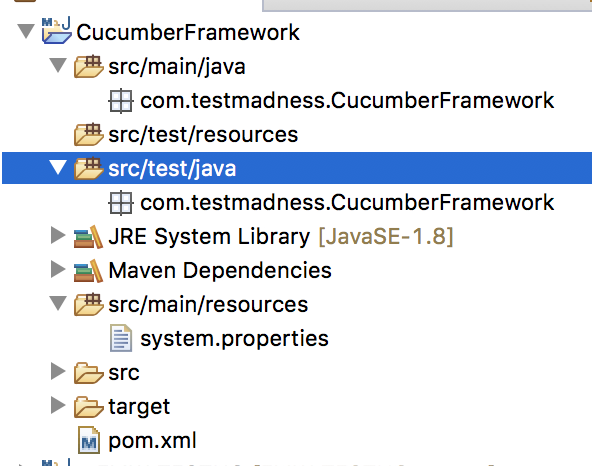Collapse the CucumberFramework project node

tap(26, 31)
